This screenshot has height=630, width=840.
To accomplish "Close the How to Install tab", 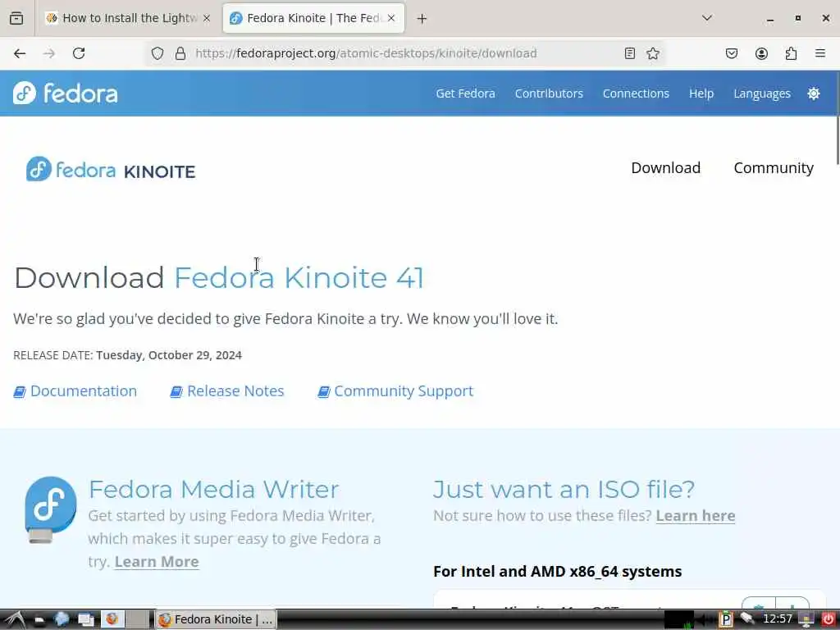I will (207, 18).
